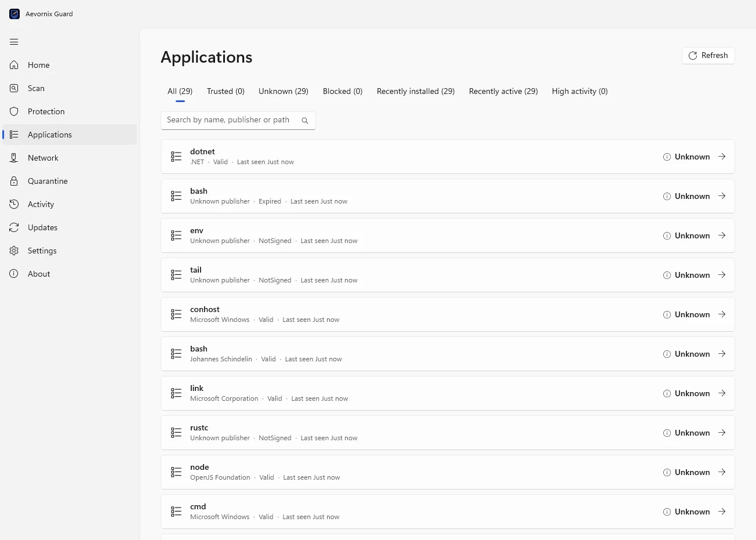Switch to Unknown (29) tab
This screenshot has height=540, width=756.
pos(283,91)
